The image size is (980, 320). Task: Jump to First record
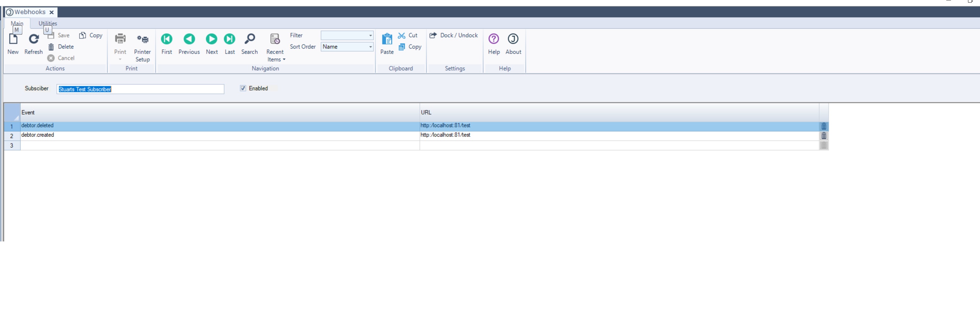tap(167, 39)
